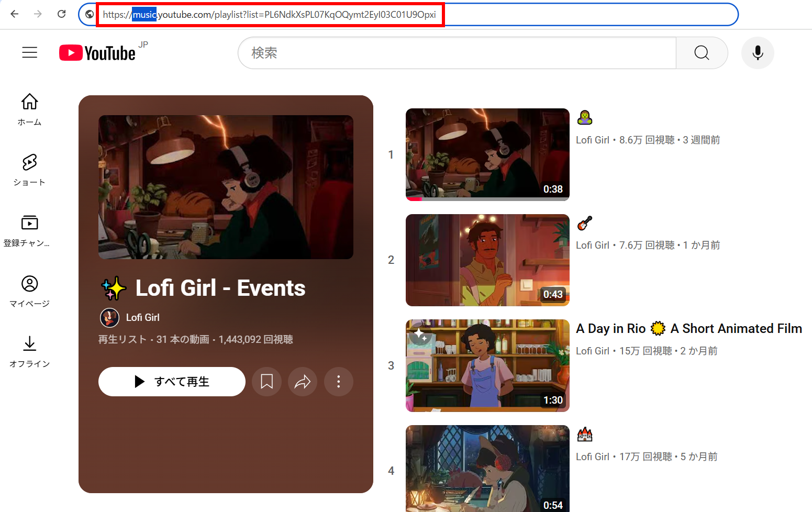Viewport: 812px width, 512px height.
Task: Play the first playlist video thumbnail
Action: click(x=487, y=154)
